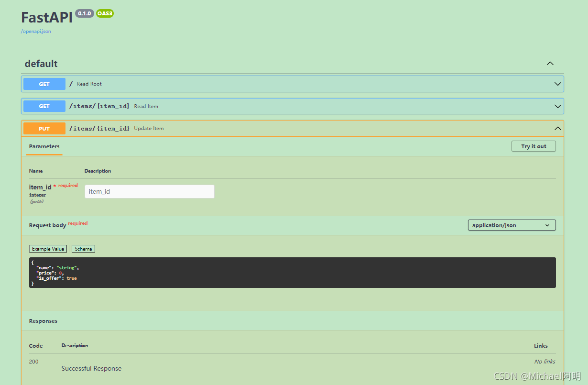
Task: Focus the item_id input field
Action: [150, 191]
